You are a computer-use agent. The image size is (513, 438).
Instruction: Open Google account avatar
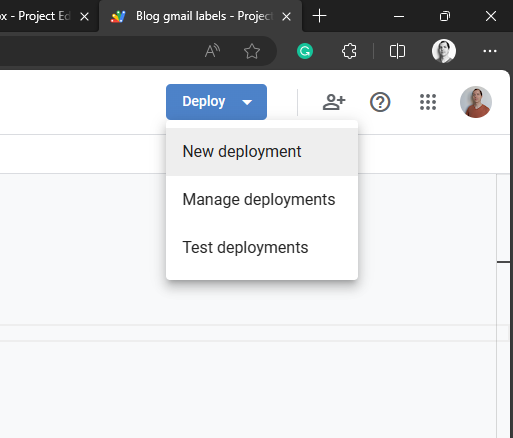476,102
